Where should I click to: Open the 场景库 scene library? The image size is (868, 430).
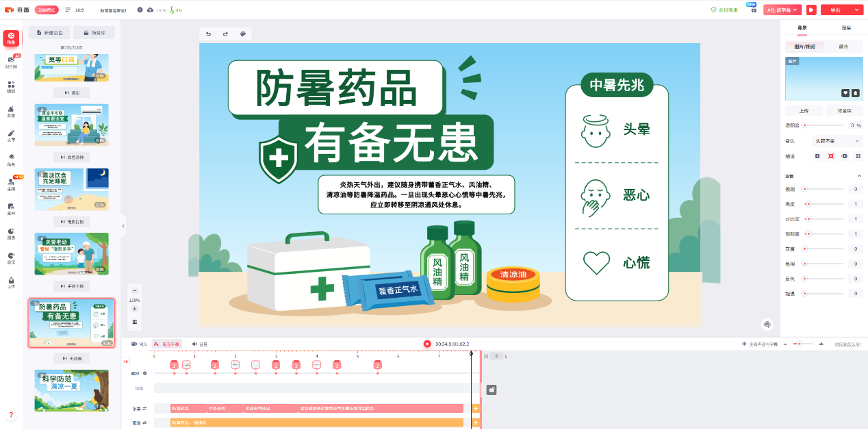(94, 32)
